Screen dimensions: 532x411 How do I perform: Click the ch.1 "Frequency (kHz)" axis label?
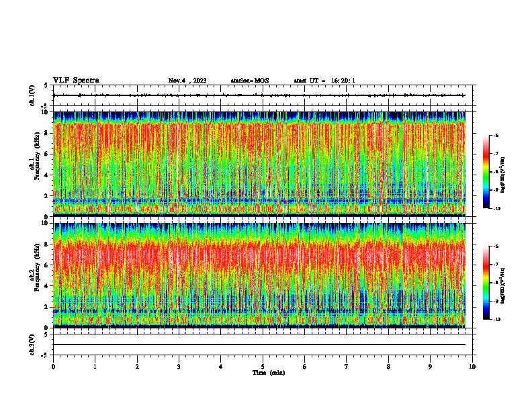[x=37, y=156]
